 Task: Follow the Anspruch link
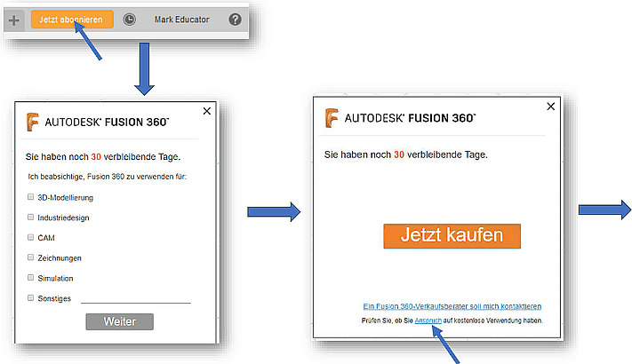coord(428,320)
